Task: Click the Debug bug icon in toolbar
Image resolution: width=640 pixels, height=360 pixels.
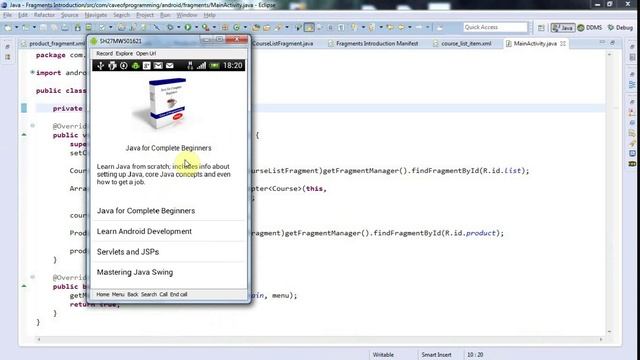Action: [x=170, y=27]
